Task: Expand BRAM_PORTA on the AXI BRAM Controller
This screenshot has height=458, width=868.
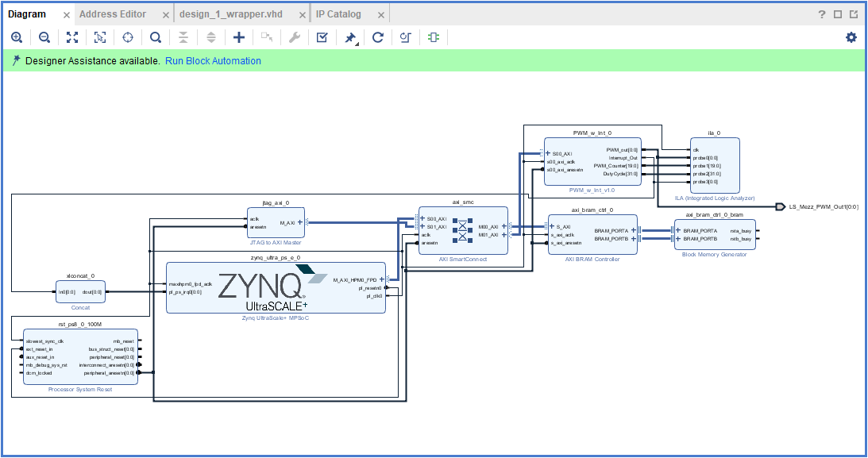Action: click(x=634, y=231)
